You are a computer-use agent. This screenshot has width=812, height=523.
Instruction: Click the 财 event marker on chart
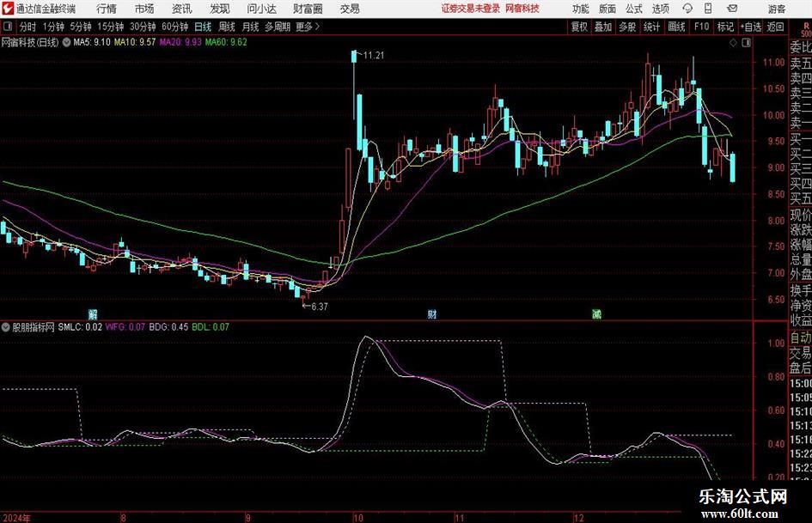pos(432,313)
